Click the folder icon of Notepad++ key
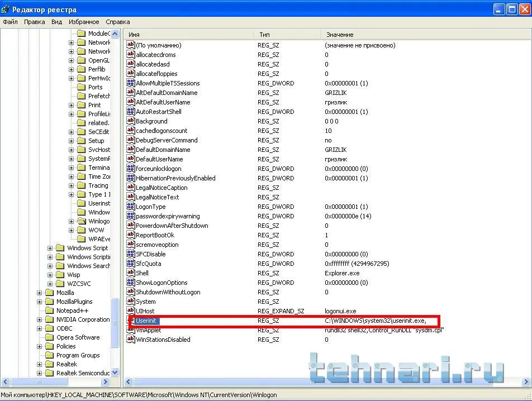Screen dimensions: 532x401 pos(50,311)
